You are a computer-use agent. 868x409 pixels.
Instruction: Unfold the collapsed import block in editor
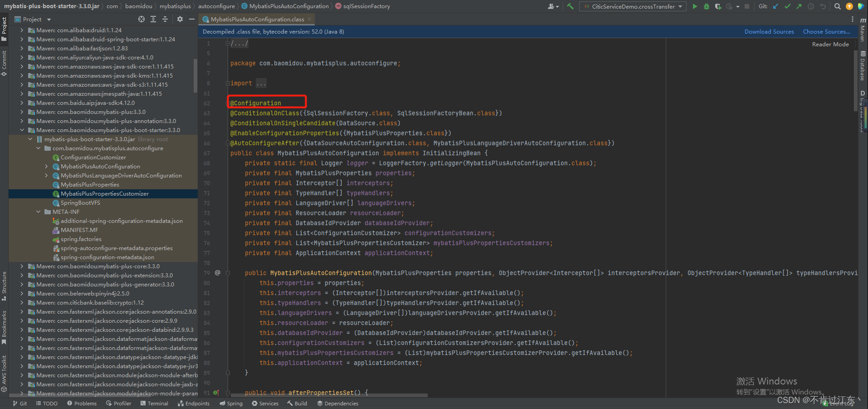pyautogui.click(x=228, y=83)
